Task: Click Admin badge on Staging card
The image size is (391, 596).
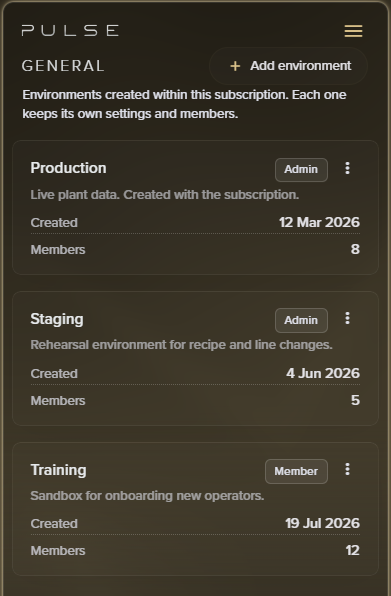Action: [x=301, y=320]
